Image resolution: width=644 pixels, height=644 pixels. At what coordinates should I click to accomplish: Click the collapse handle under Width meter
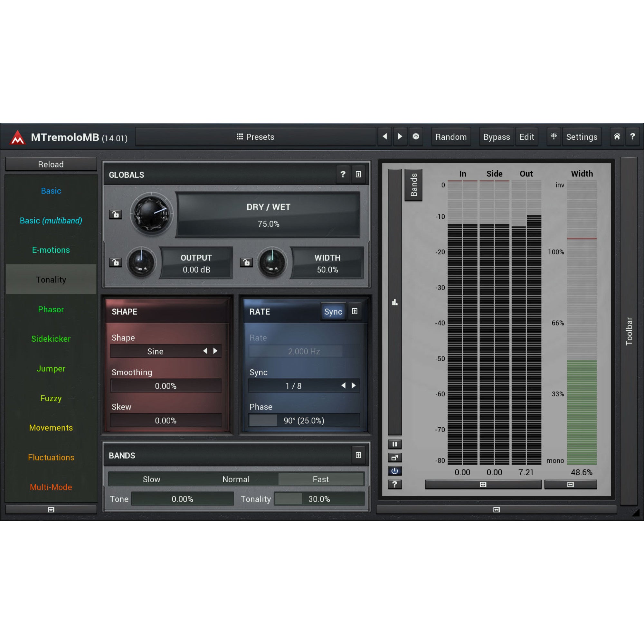(570, 484)
